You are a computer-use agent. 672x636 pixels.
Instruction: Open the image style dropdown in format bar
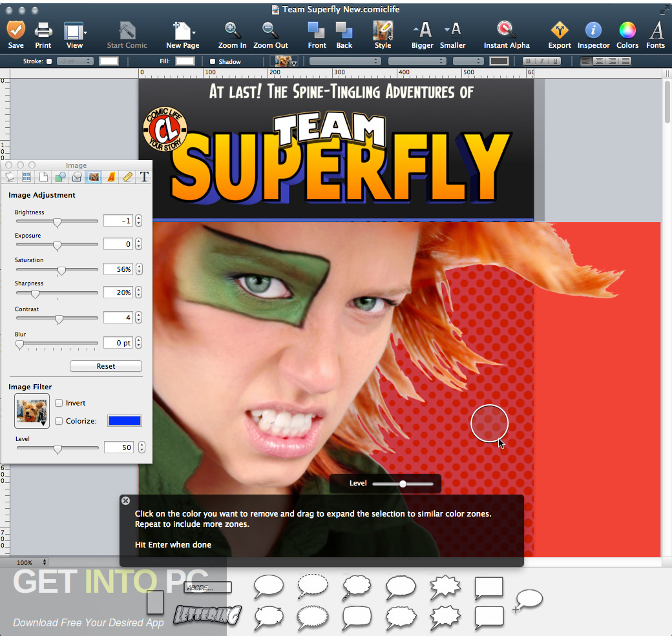point(285,61)
